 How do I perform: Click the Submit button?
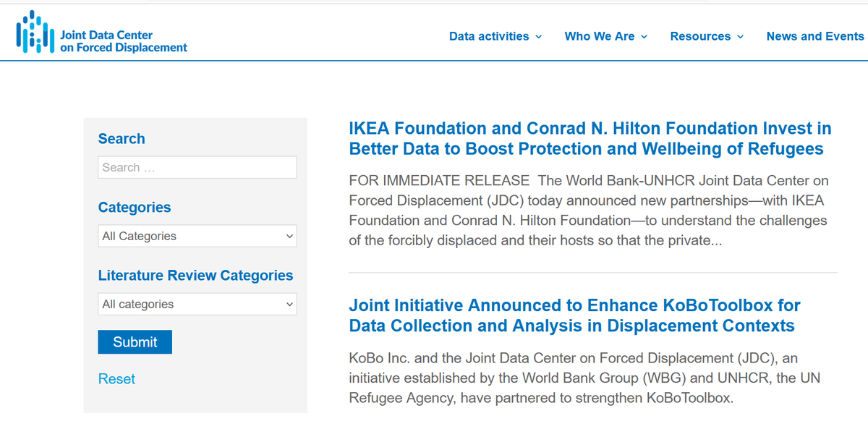coord(135,342)
